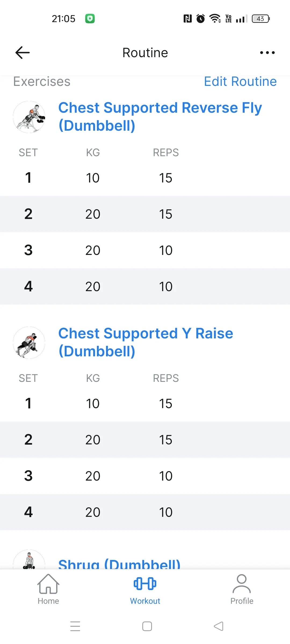The height and width of the screenshot is (644, 290).
Task: Open Chest Supported Reverse Fly exercise title
Action: [160, 117]
